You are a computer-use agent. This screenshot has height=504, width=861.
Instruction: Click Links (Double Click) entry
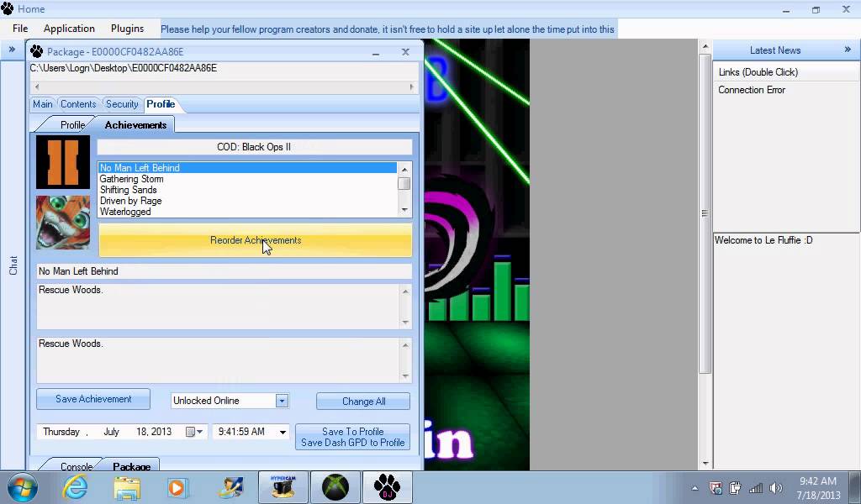pyautogui.click(x=758, y=72)
